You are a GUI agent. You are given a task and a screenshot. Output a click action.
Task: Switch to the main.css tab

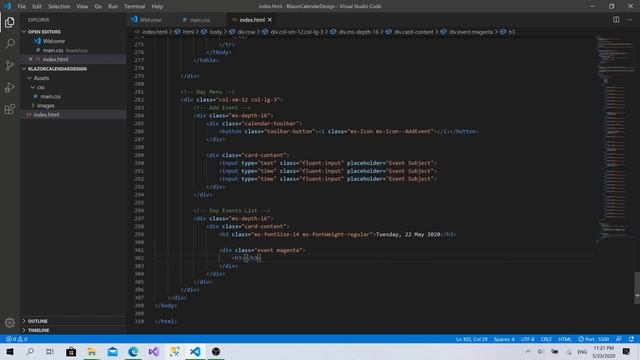tap(200, 20)
